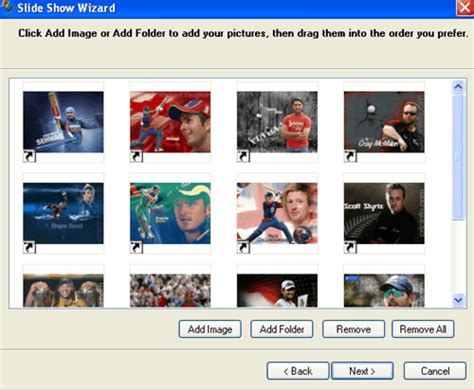Screen dimensions: 474x390
Task: Select the red cap batsman thumbnail
Action: click(170, 122)
